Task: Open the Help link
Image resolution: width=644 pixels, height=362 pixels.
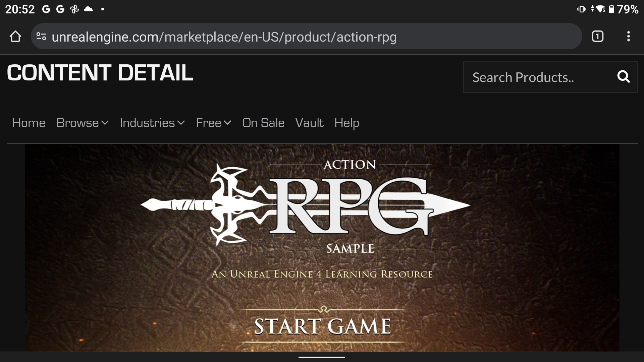Action: 346,123
